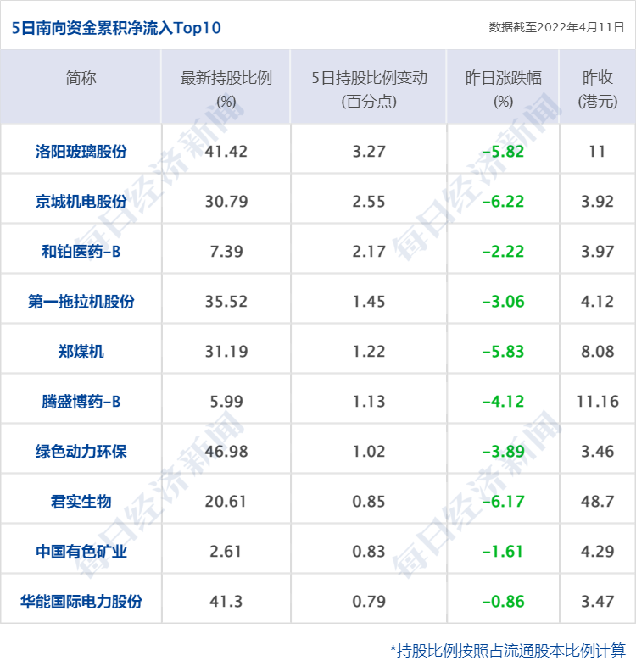Click 5-day change value 0.79
The image size is (636, 672).
[x=369, y=602]
